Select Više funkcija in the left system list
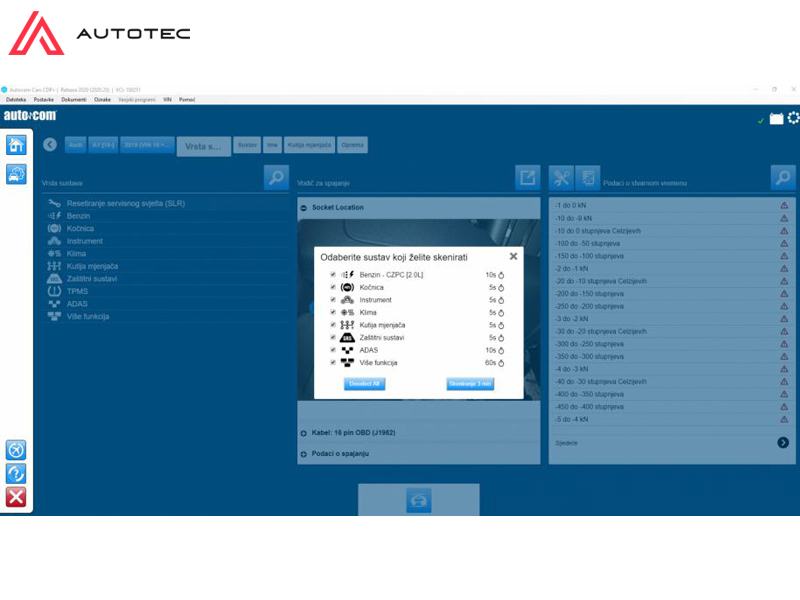Screen dimensions: 800x600 166,316
